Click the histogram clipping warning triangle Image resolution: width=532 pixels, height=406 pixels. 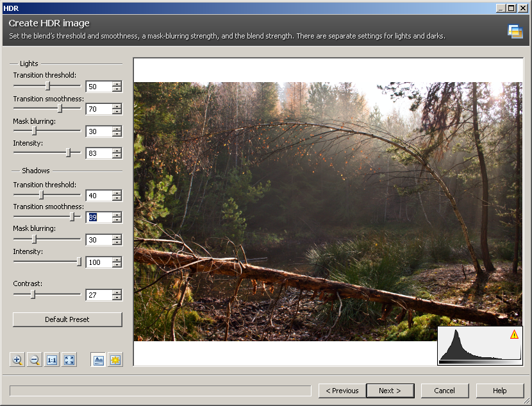(514, 335)
